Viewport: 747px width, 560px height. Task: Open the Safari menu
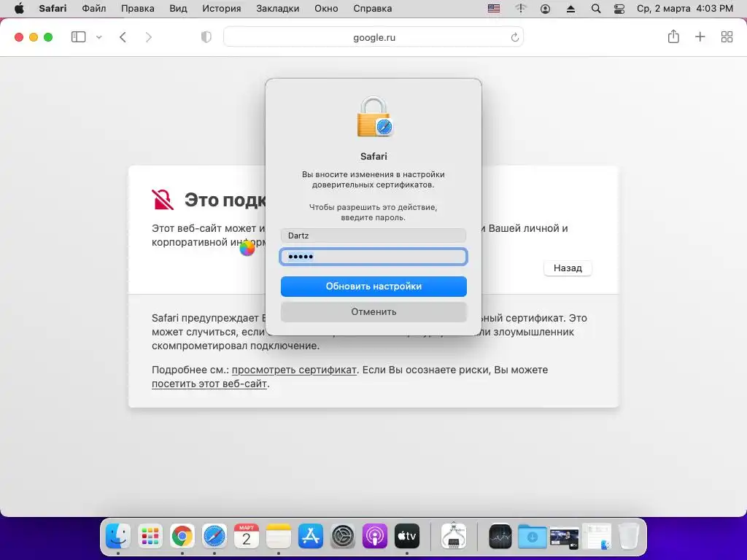point(53,9)
